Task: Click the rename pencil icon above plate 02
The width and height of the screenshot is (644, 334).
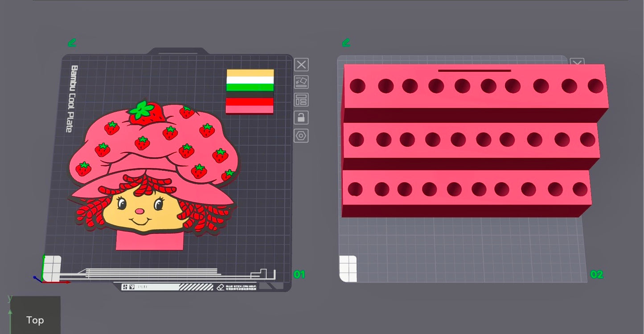Action: (346, 43)
